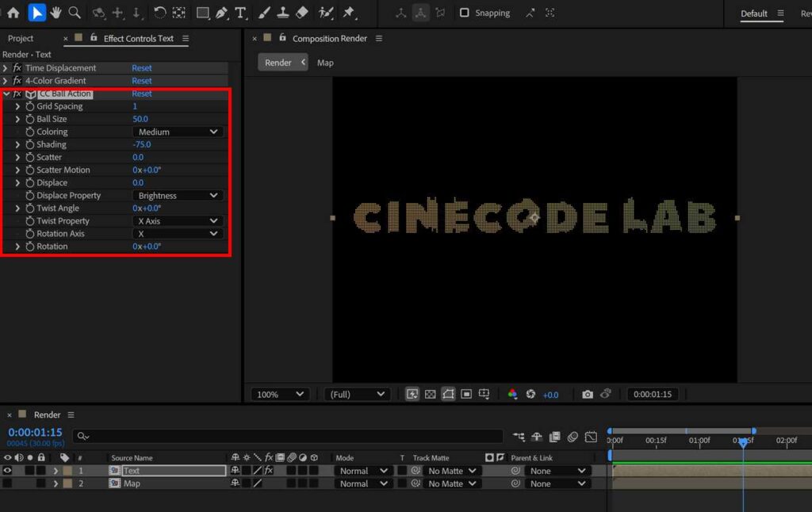Open grid and guide options icon
This screenshot has width=812, height=512.
[x=485, y=395]
